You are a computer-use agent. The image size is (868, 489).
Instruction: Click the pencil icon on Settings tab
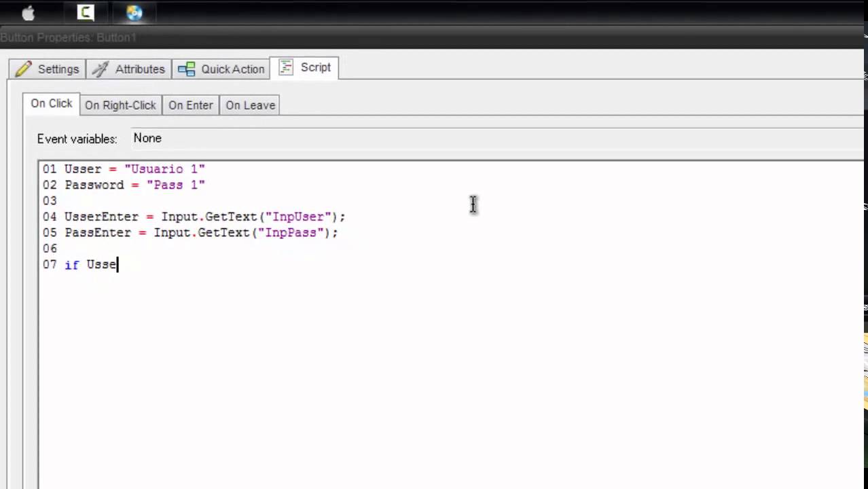[x=24, y=69]
